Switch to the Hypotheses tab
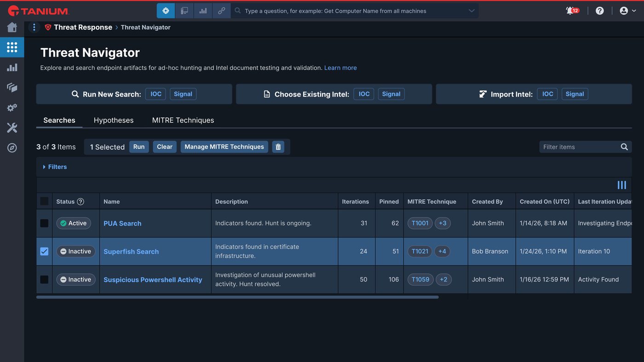Screen dimensions: 644x362 tap(114, 120)
